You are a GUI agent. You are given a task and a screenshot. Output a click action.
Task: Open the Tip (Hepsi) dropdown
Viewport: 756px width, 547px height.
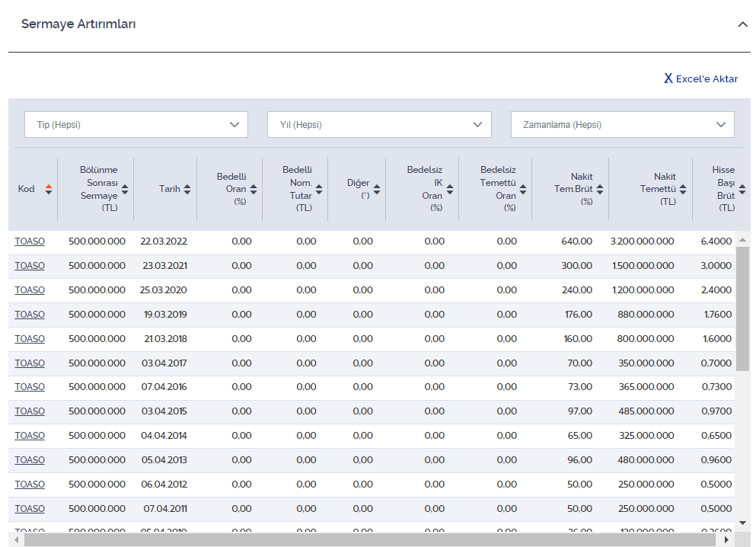tap(136, 124)
